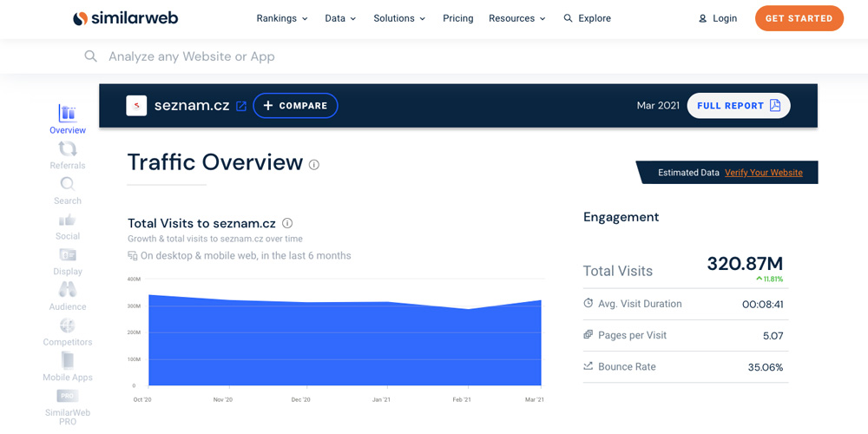
Task: Click the seznam.cz site favicon
Action: 136,106
